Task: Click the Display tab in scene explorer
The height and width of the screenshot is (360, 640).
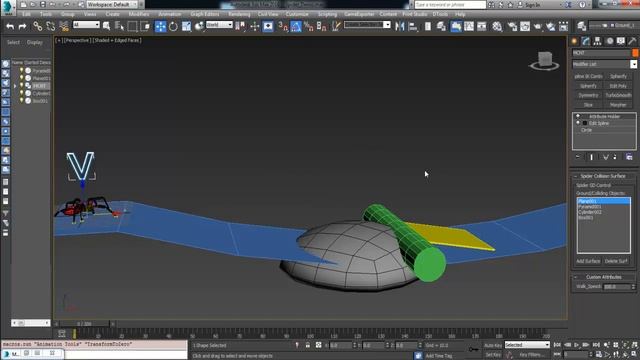Action: [x=35, y=42]
